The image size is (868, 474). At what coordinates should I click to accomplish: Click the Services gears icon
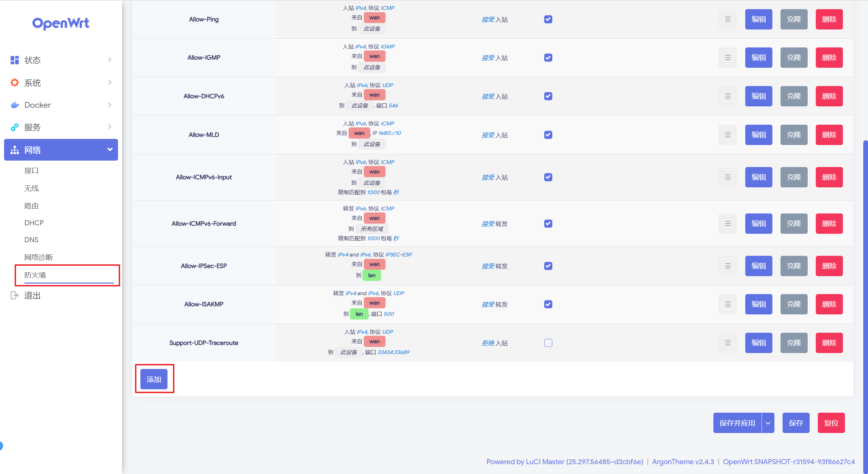[x=15, y=127]
